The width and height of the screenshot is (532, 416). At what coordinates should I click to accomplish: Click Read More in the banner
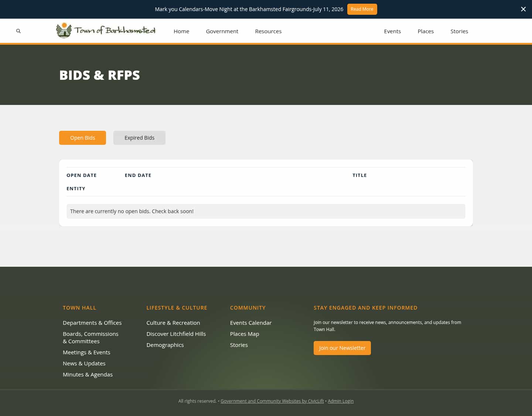point(362,9)
